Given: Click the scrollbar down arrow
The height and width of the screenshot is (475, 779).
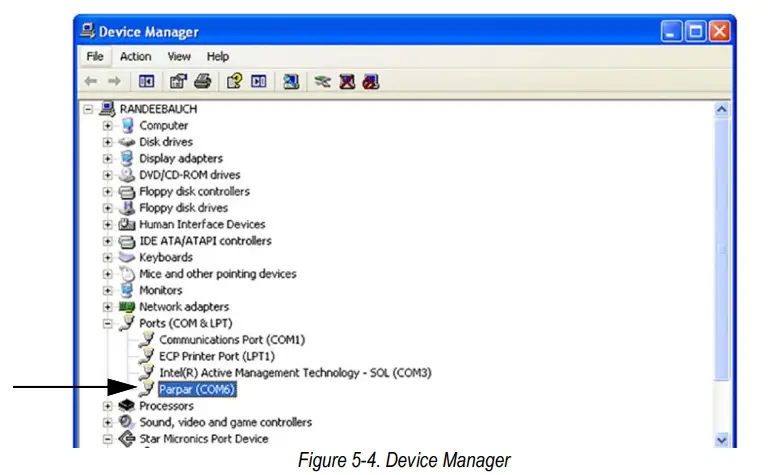Looking at the screenshot, I should click(723, 438).
